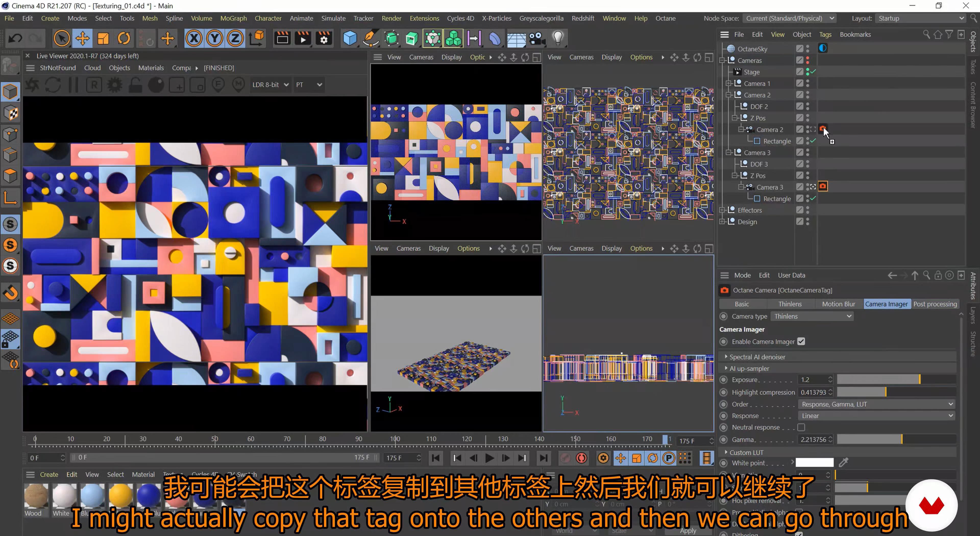Open the Order Response, Gamma, LUT dropdown
Screen dimensions: 980x536
pos(876,404)
